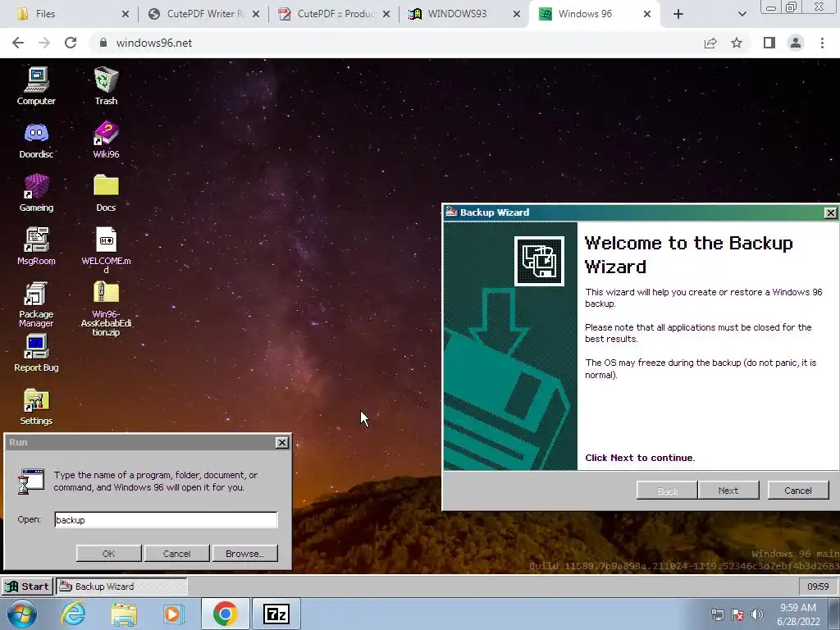Click the Run dialog window icon
Image resolution: width=840 pixels, height=630 pixels.
point(31,481)
